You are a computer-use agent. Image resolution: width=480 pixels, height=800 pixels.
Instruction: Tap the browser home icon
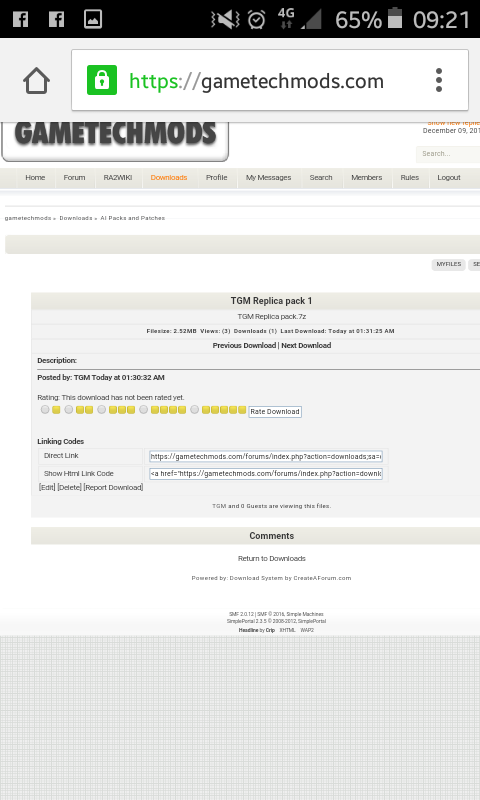[36, 81]
